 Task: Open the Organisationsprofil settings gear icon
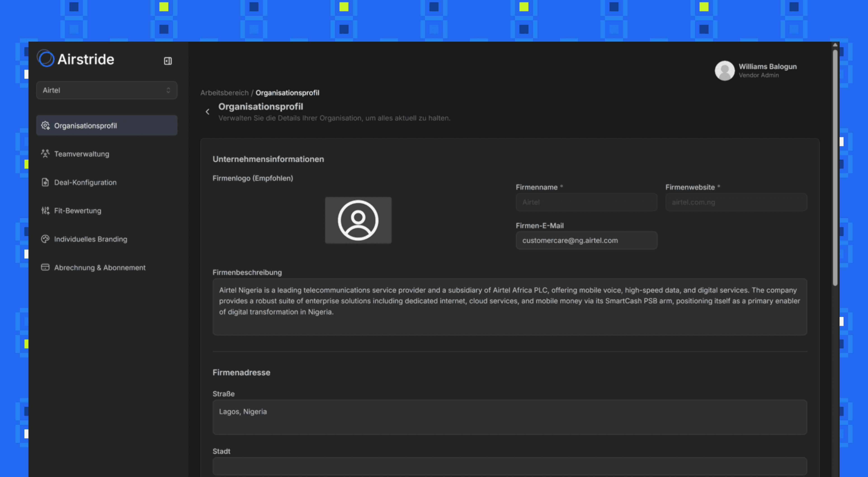[45, 126]
